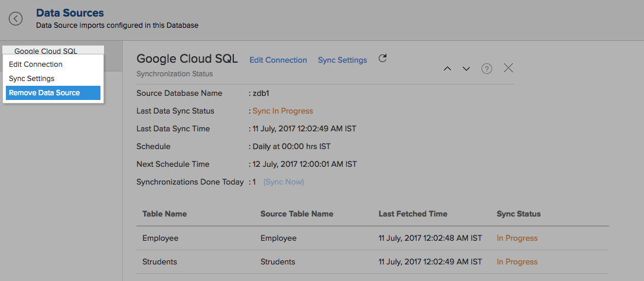
Task: Open Sync Settings link in header
Action: pyautogui.click(x=343, y=60)
